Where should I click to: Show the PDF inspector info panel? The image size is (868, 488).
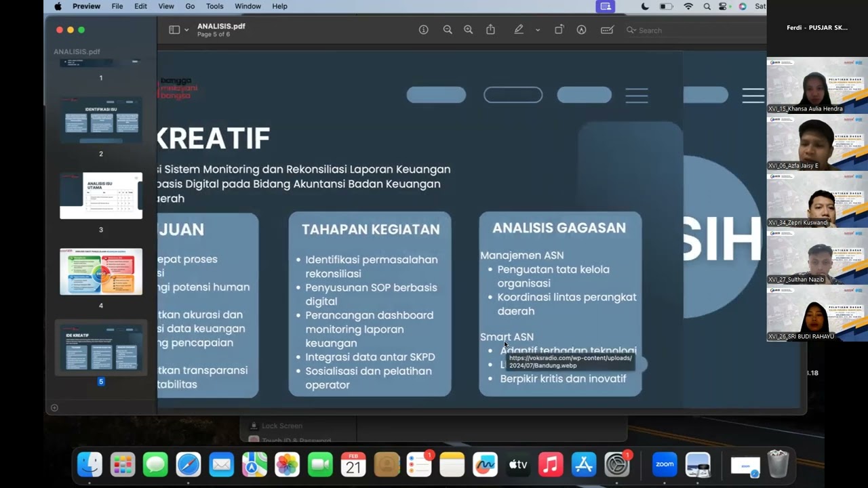tap(424, 30)
